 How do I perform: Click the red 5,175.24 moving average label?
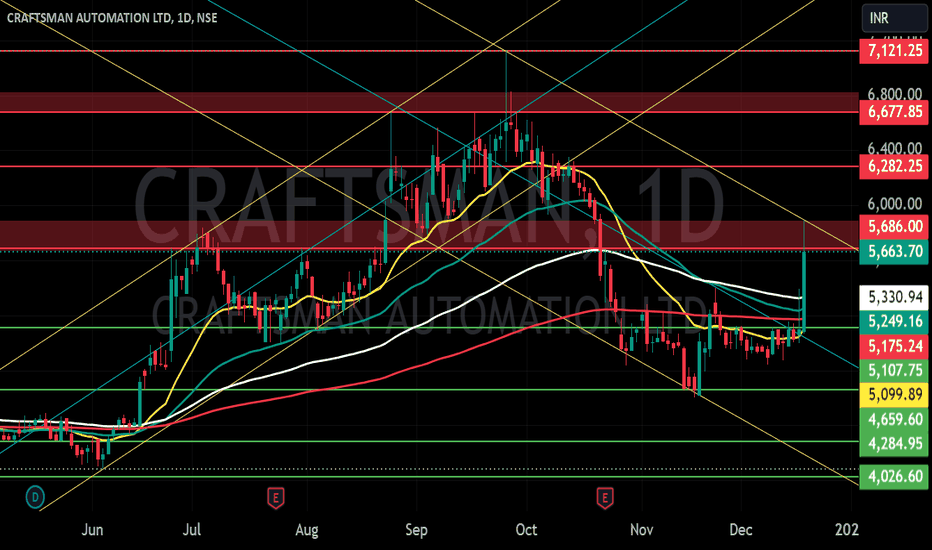click(894, 346)
